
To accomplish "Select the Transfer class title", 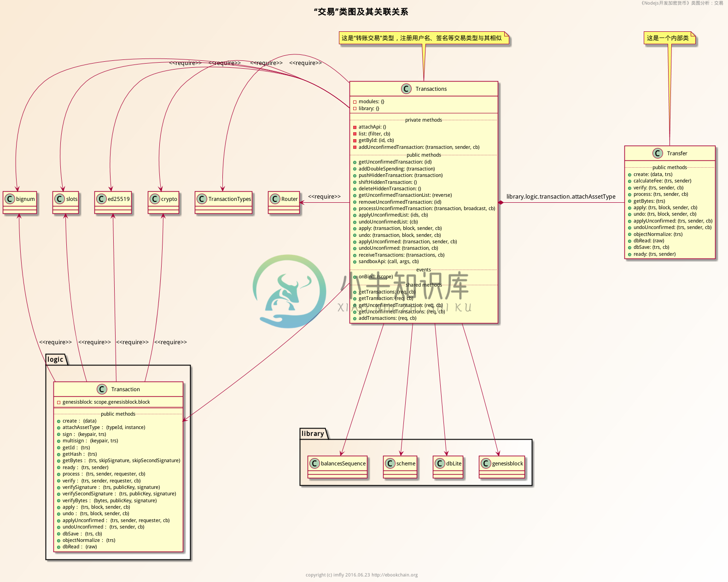I will (677, 153).
